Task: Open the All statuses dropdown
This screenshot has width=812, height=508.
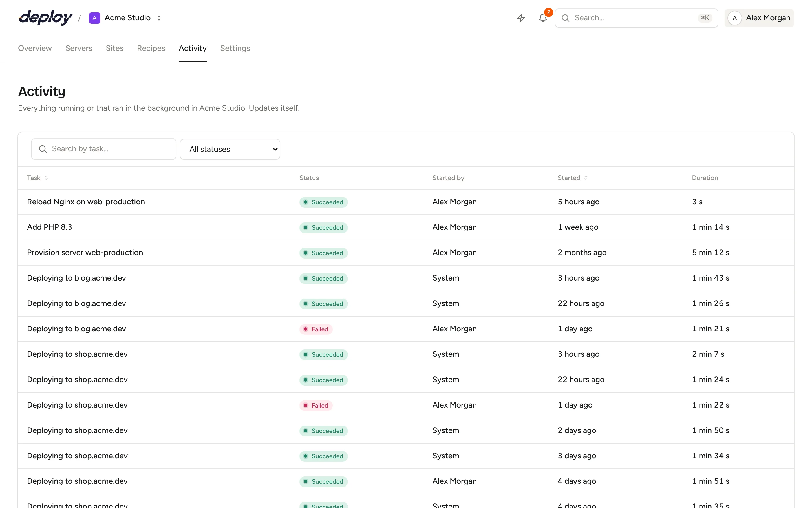Action: click(230, 149)
